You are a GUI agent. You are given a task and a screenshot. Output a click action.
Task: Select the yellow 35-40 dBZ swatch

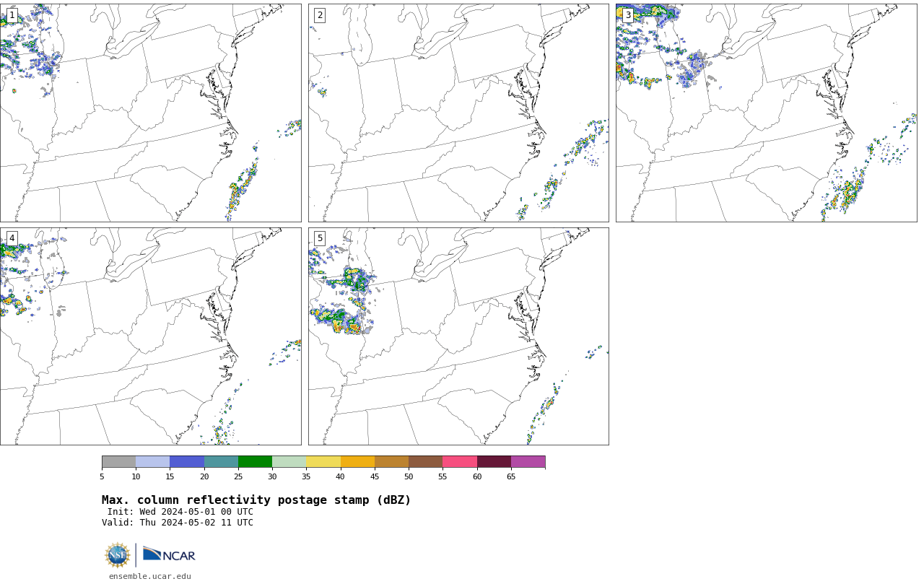pyautogui.click(x=323, y=462)
